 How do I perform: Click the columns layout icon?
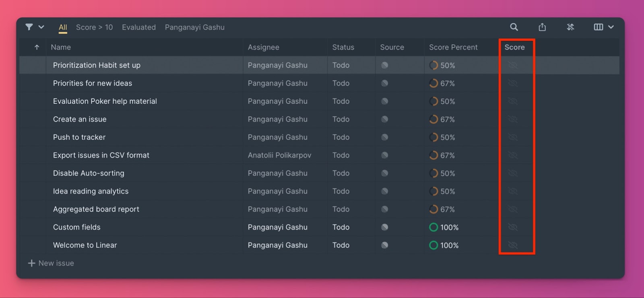click(x=598, y=27)
